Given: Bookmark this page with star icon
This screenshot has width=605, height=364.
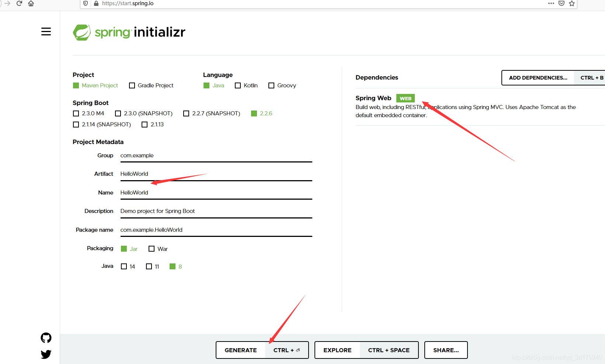Looking at the screenshot, I should pos(572,3).
